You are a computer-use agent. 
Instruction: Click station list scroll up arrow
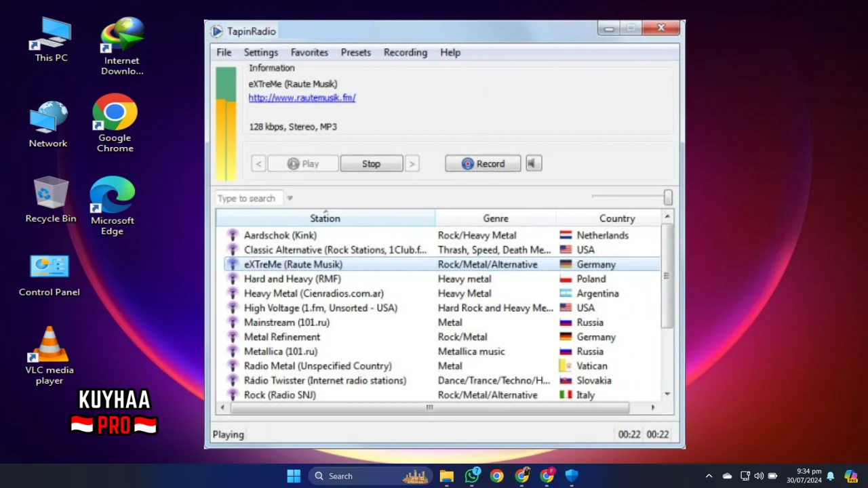point(667,216)
